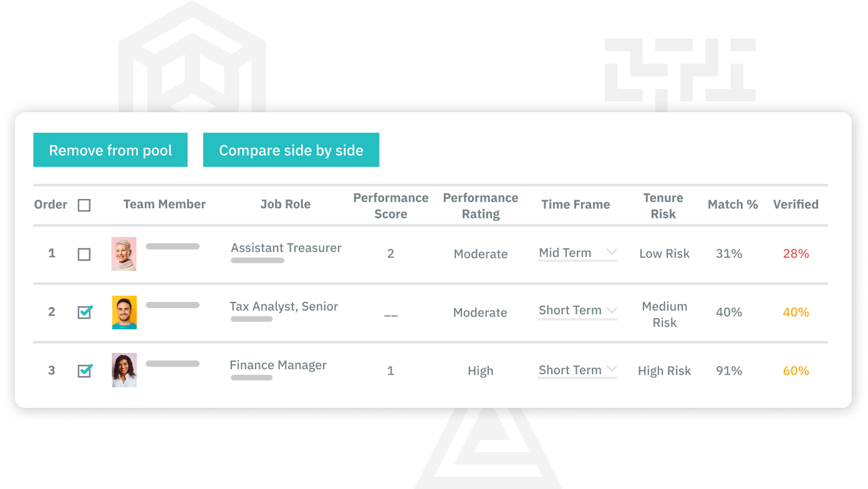Click the 60% verified indicator

coord(797,371)
